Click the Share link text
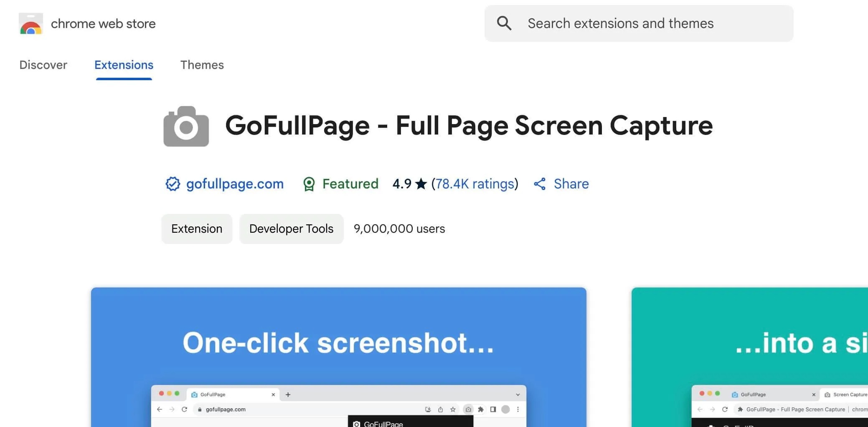 pos(571,184)
